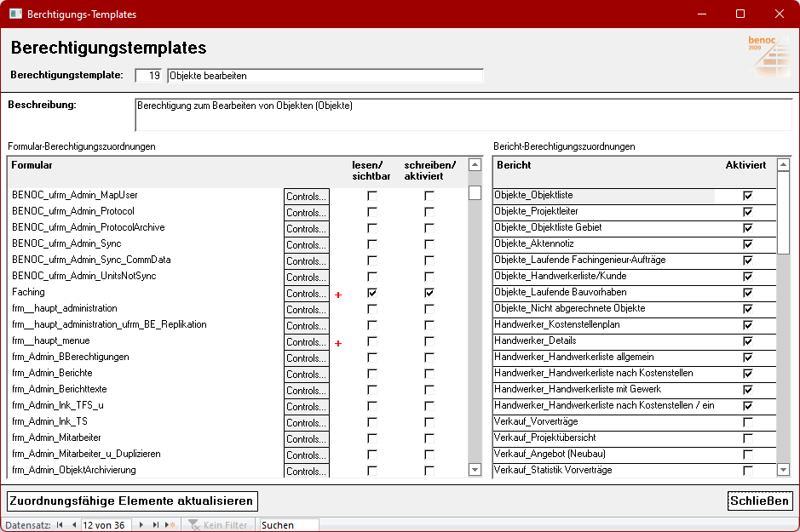Image resolution: width=800 pixels, height=532 pixels.
Task: Click the Suchen search field
Action: click(x=289, y=525)
